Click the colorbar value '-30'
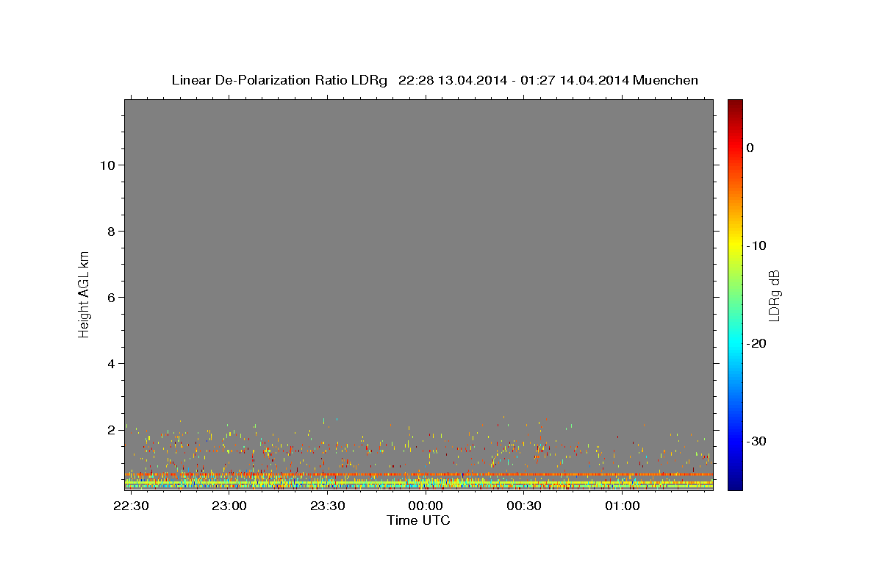This screenshot has height=588, width=882. (756, 441)
